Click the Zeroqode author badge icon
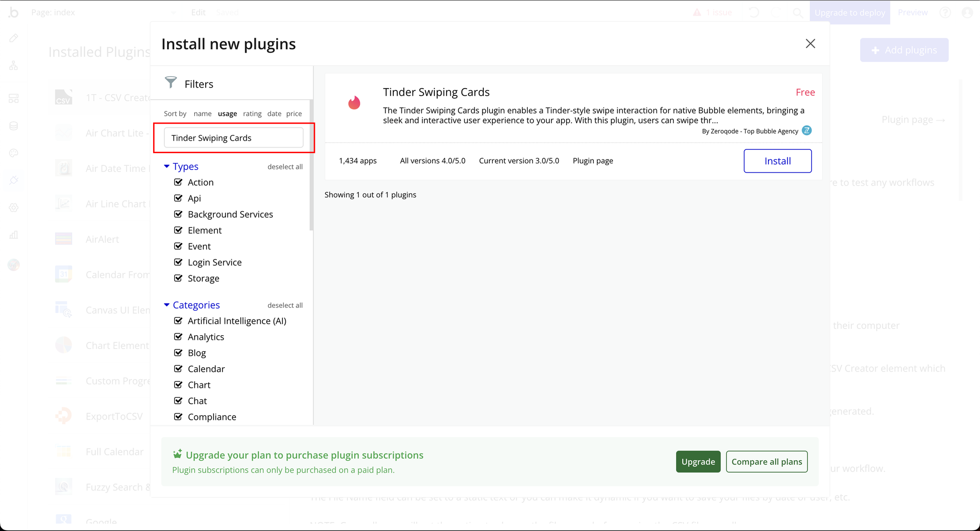 click(807, 130)
